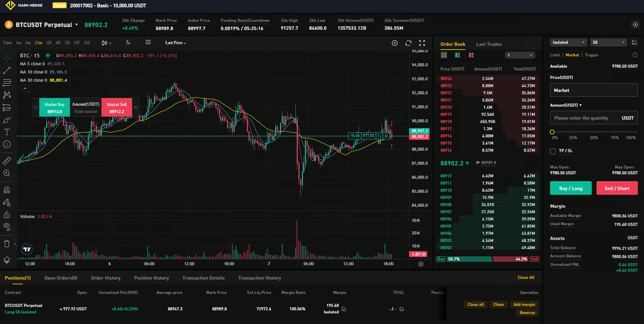
Task: Show sell-only order book view
Action: click(471, 55)
